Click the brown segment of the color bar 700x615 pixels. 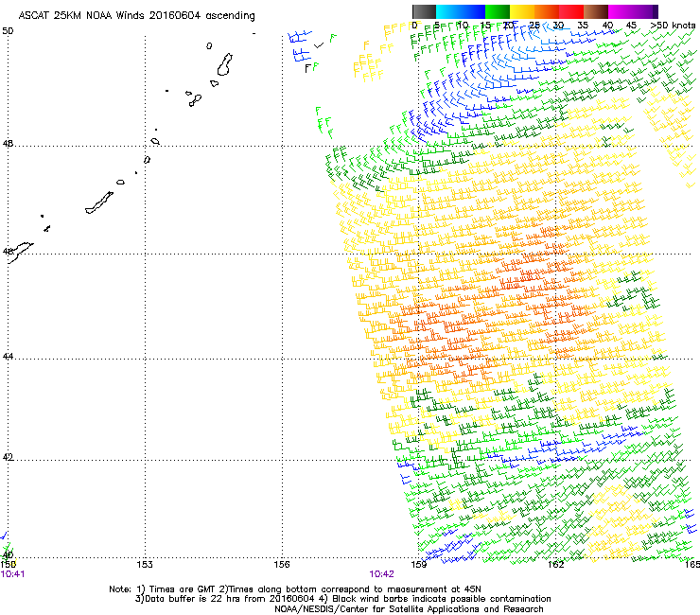pyautogui.click(x=596, y=11)
